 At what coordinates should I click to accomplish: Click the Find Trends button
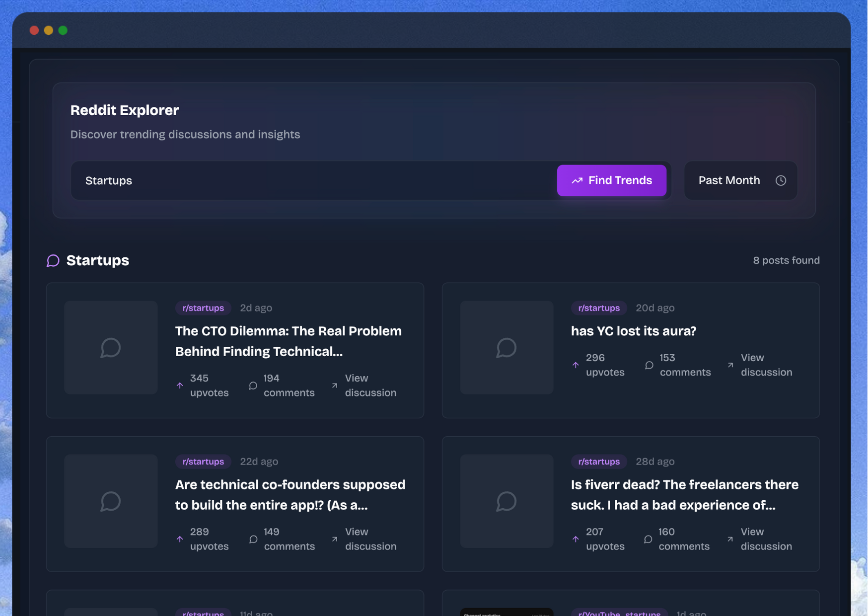click(x=611, y=180)
